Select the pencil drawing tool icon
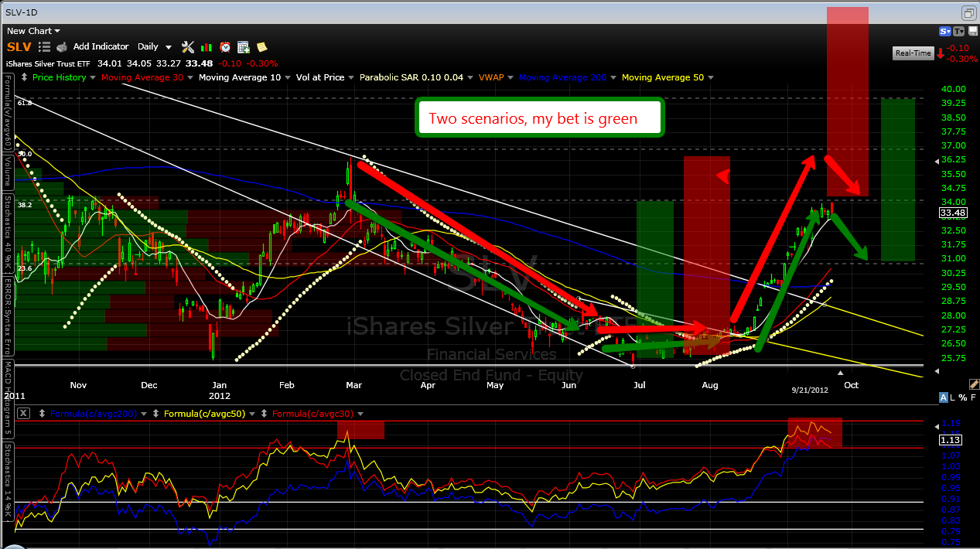The width and height of the screenshot is (980, 549). (x=973, y=384)
